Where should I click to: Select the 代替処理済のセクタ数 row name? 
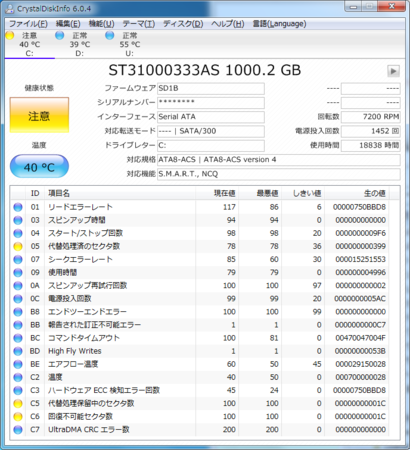pyautogui.click(x=84, y=246)
